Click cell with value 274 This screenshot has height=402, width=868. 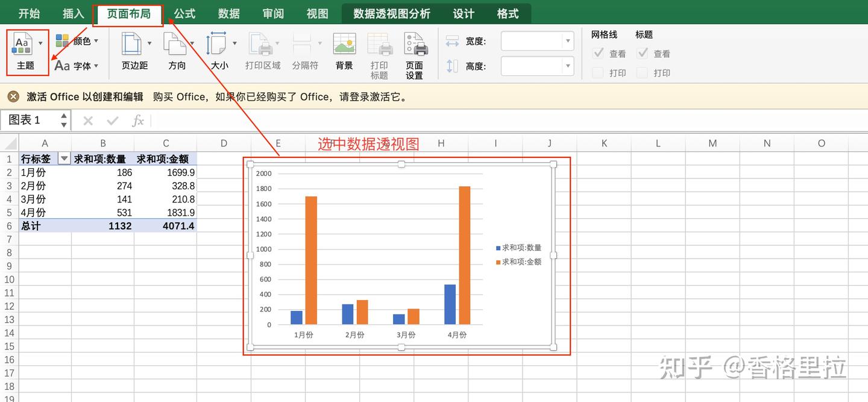click(103, 186)
